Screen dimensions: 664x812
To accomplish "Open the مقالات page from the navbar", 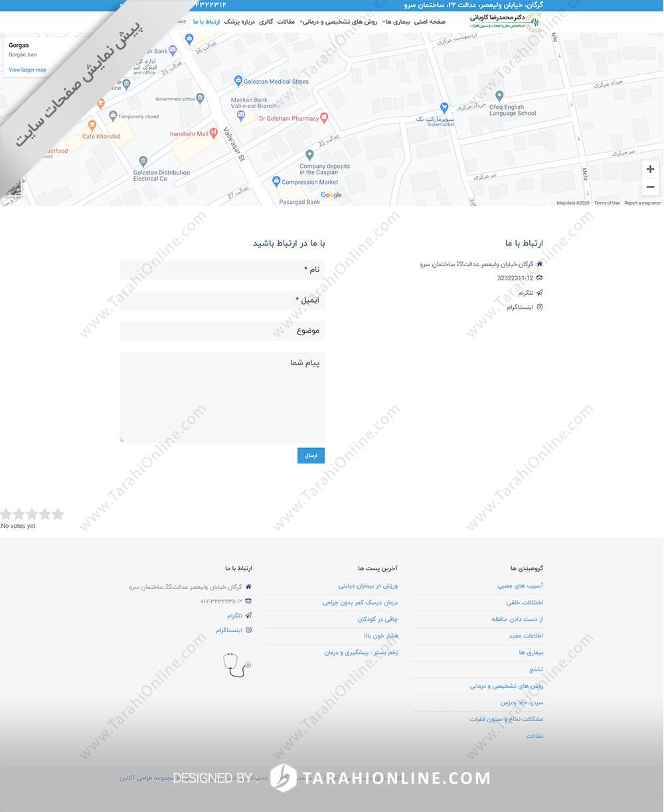I will point(286,22).
